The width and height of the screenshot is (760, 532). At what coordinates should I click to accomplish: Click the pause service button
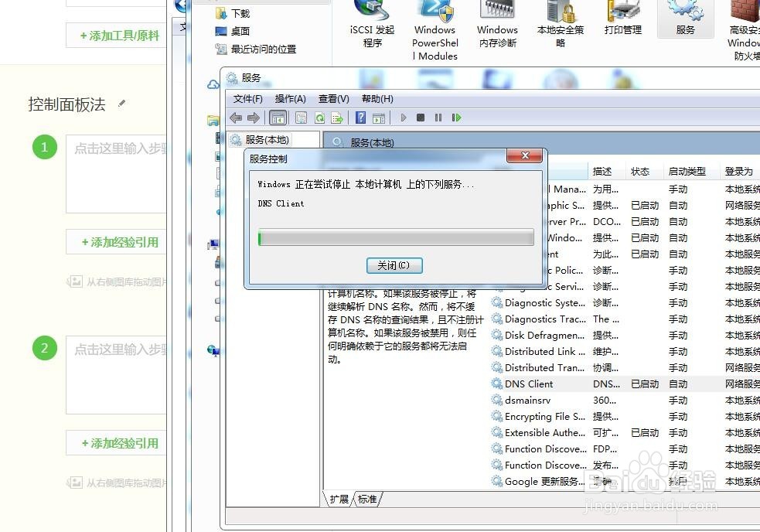click(438, 118)
